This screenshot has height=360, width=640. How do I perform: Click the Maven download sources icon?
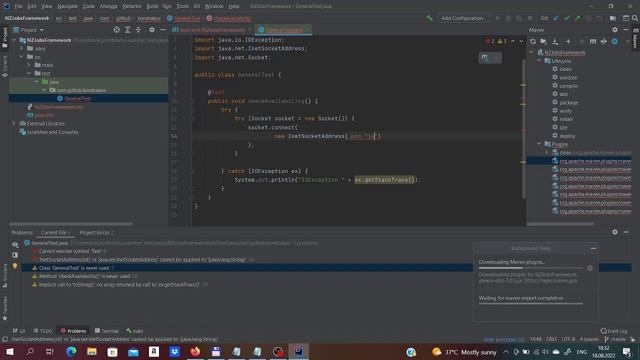click(555, 41)
